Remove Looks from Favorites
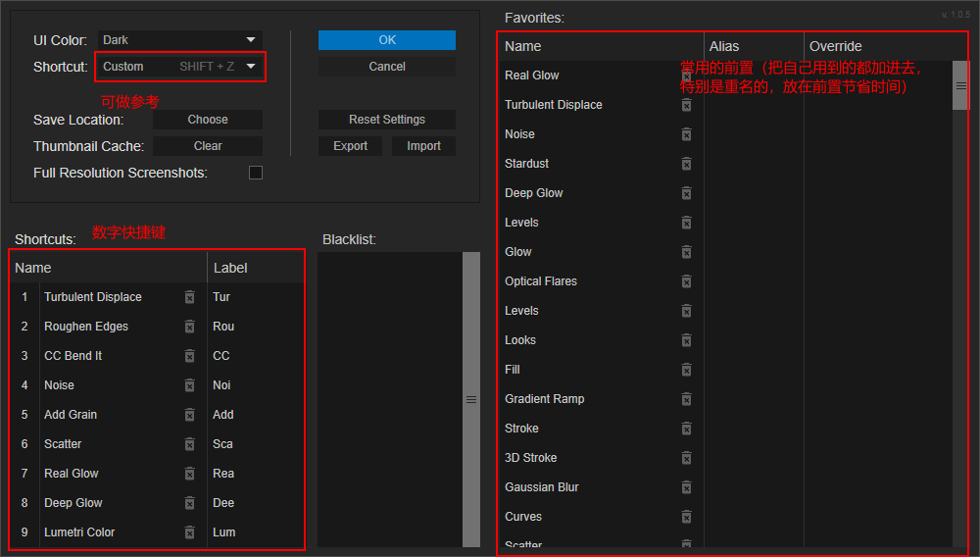980x557 pixels. click(x=686, y=340)
